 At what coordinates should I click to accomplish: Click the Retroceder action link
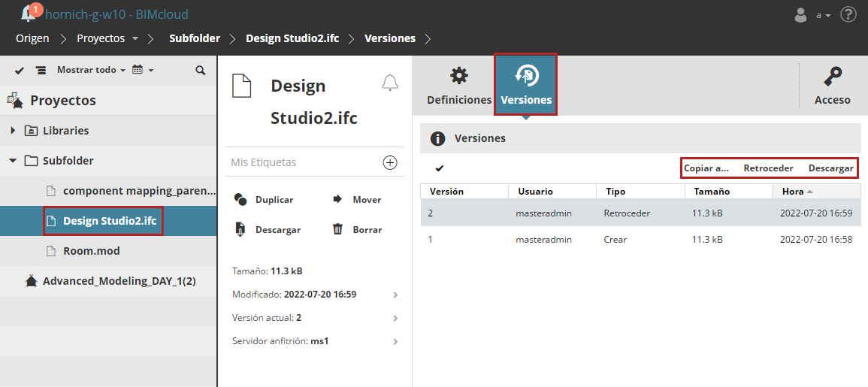coord(768,168)
